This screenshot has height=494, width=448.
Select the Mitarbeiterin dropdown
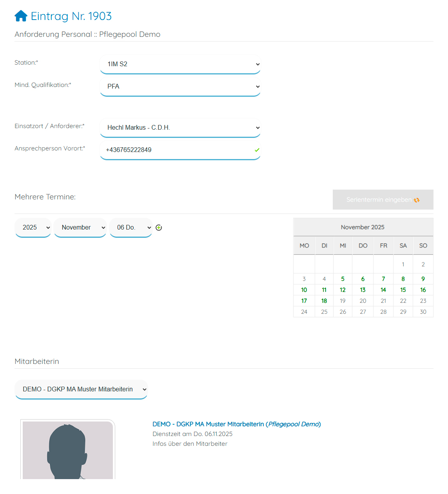(x=81, y=389)
